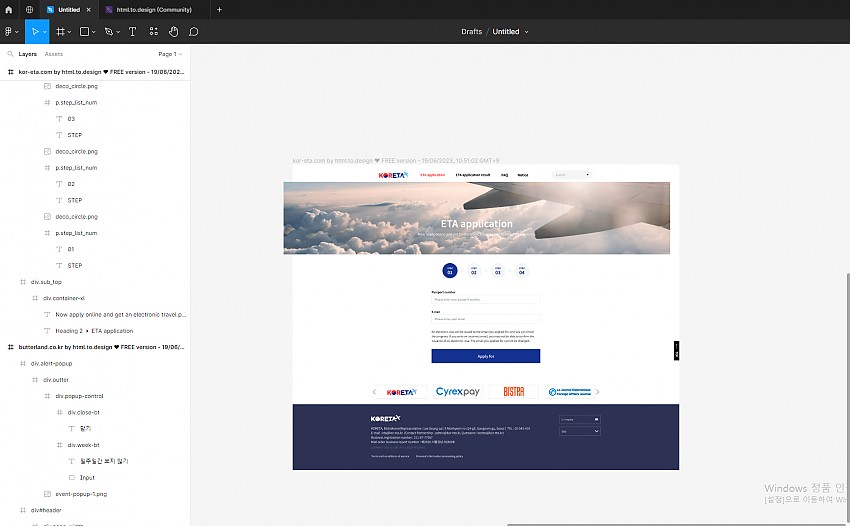This screenshot has height=526, width=850.
Task: Open the Figma main menu
Action: [10, 31]
